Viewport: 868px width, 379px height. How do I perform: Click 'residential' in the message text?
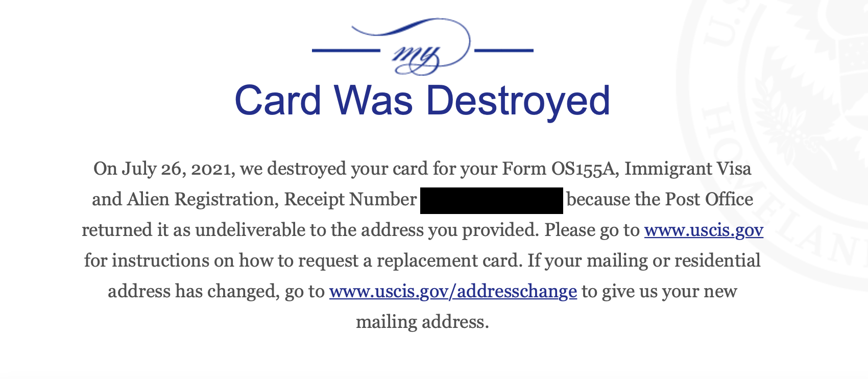click(717, 261)
